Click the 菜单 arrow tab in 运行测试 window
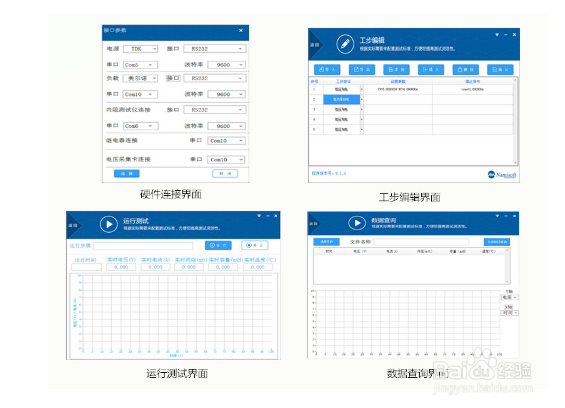The image size is (565, 408). pos(74,225)
